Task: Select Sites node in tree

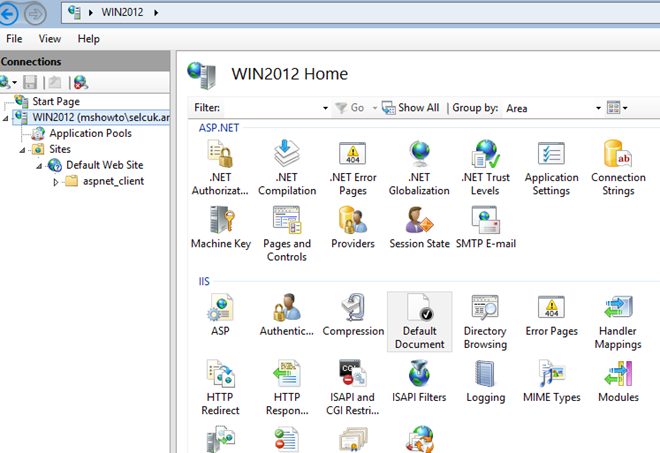Action: point(60,149)
